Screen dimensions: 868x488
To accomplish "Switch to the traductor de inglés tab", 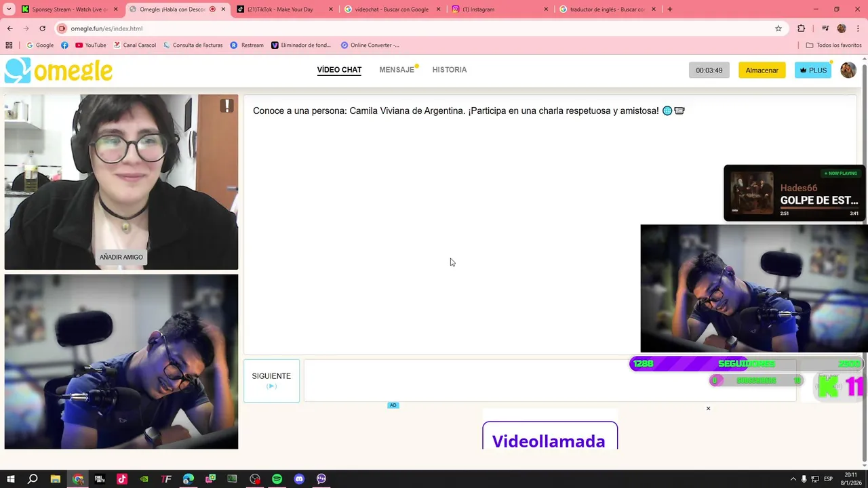I will 608,9.
